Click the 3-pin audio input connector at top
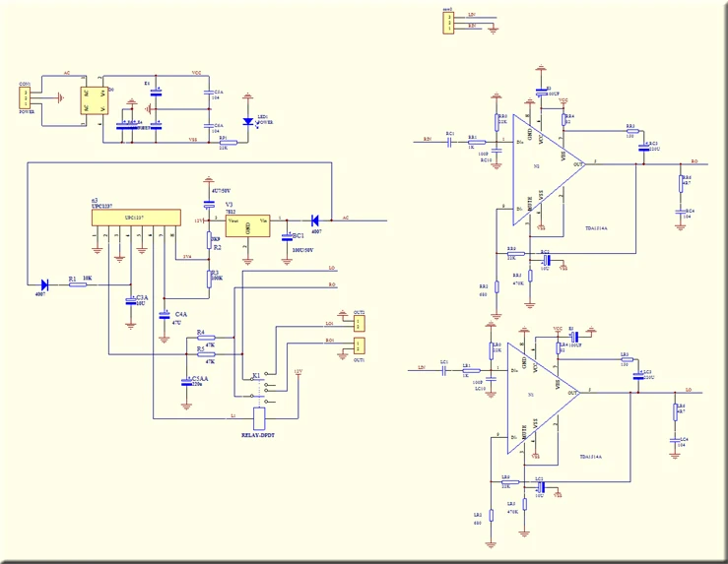The width and height of the screenshot is (728, 564). click(448, 23)
